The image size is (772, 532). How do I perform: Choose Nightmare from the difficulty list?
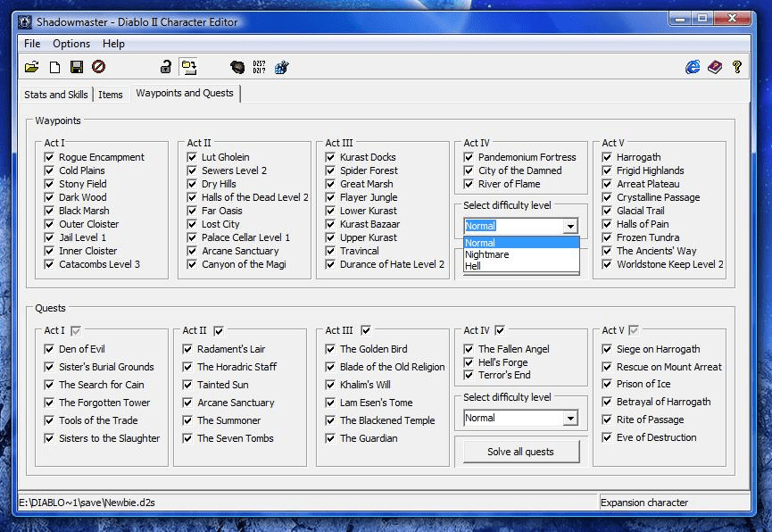(x=486, y=254)
